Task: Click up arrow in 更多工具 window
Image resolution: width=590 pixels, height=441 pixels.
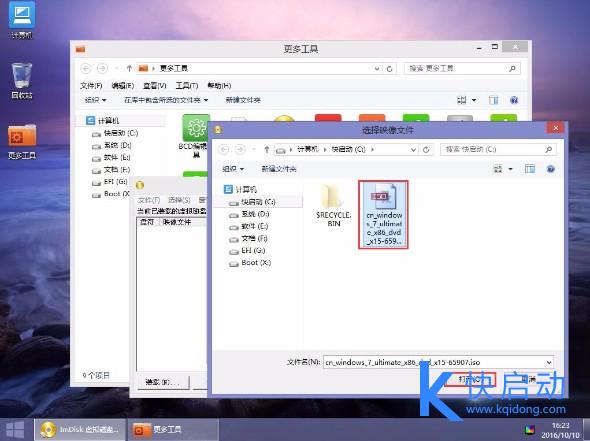Action: 129,68
